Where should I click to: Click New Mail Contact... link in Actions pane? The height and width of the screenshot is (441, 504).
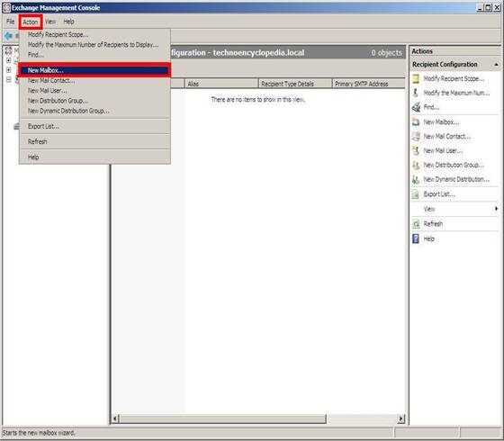click(x=446, y=136)
